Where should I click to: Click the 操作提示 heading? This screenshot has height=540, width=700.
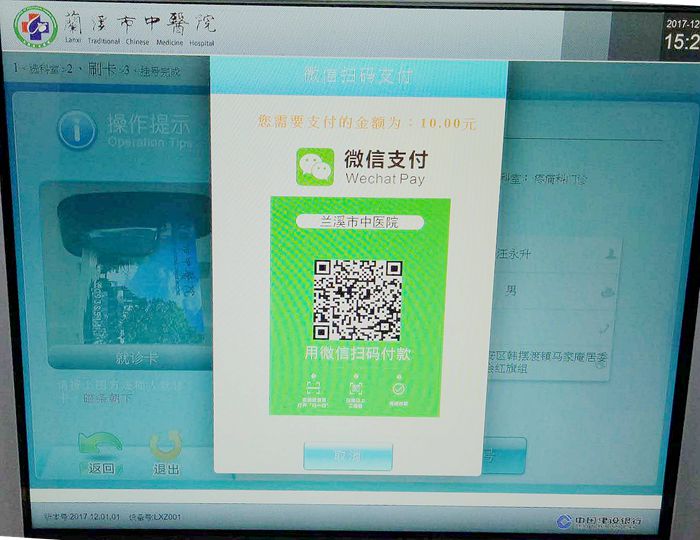(x=149, y=124)
